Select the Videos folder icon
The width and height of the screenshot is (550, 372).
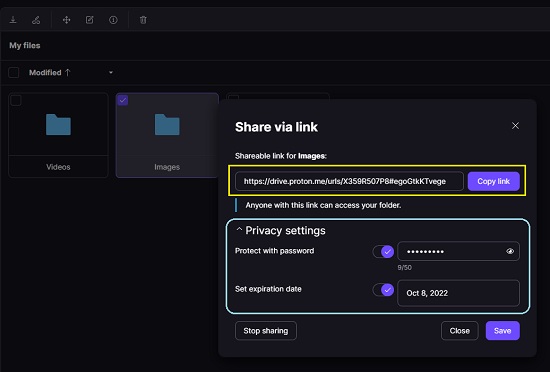click(x=58, y=124)
